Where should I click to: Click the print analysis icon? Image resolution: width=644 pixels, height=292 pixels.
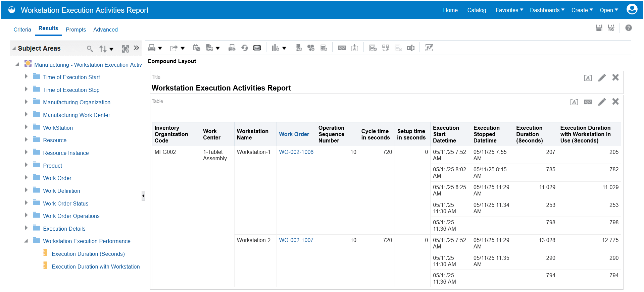[152, 48]
